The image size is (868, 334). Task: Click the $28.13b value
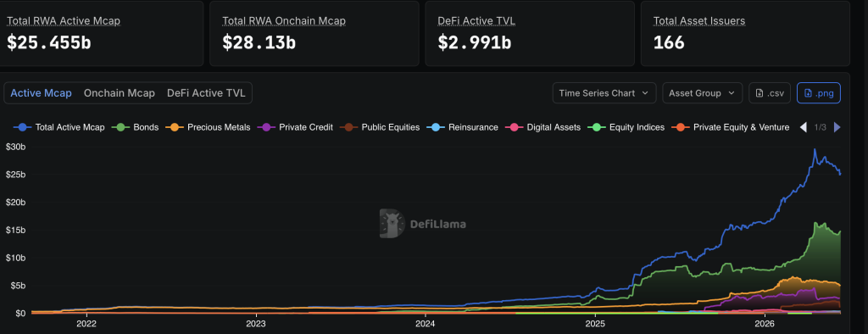coord(259,42)
